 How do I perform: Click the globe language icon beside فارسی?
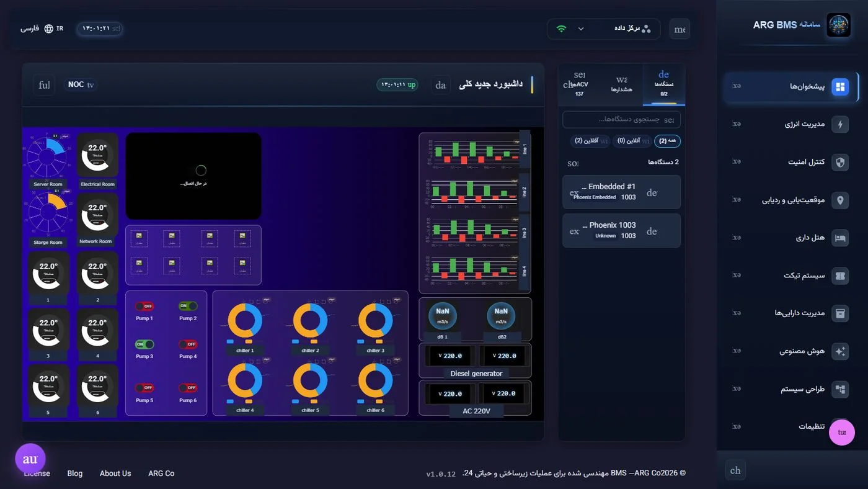(x=49, y=29)
